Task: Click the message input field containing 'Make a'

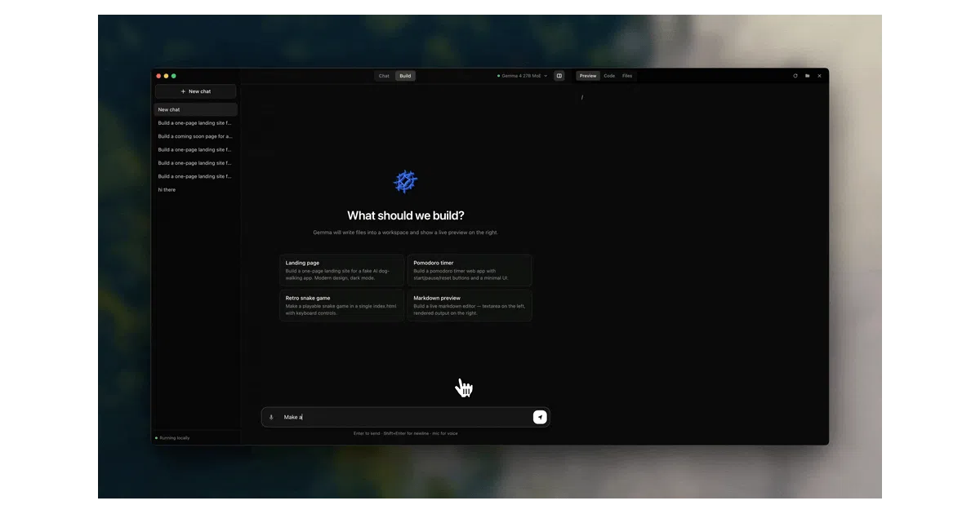Action: coord(404,417)
